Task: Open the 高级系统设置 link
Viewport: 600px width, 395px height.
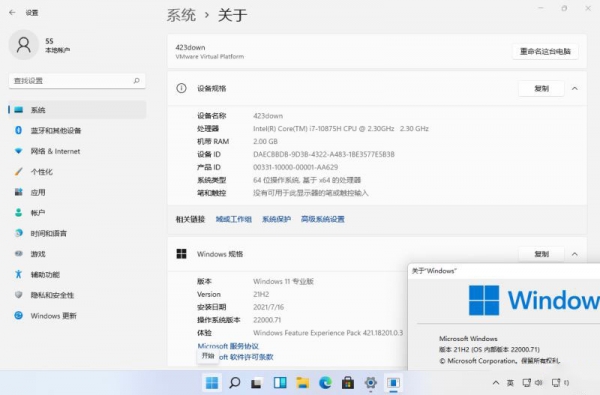Action: (323, 219)
